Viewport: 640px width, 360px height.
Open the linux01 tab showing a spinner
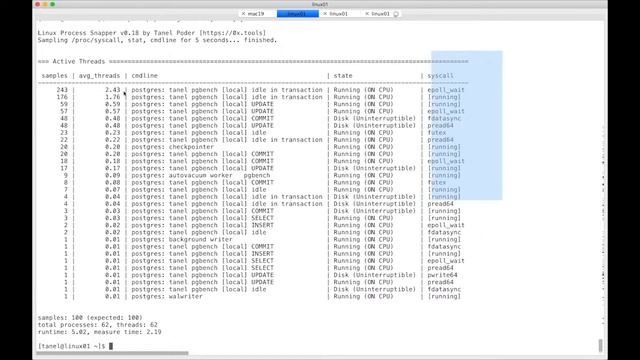[380, 14]
